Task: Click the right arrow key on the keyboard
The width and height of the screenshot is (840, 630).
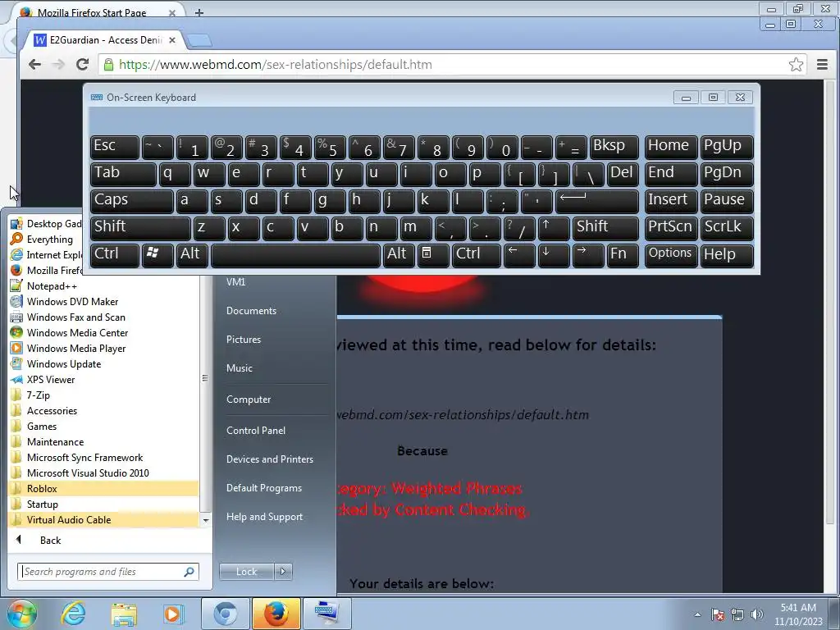Action: coord(587,255)
